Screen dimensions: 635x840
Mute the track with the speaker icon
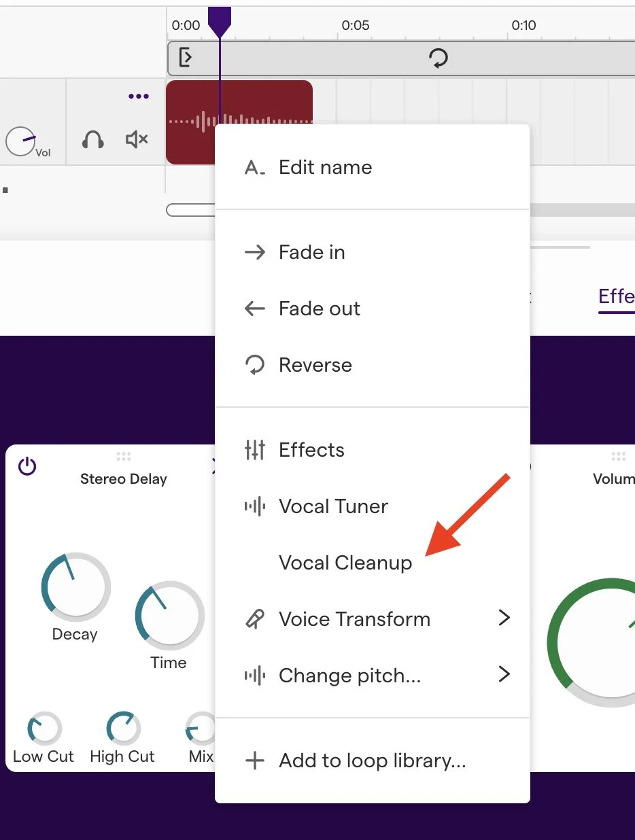(x=136, y=139)
